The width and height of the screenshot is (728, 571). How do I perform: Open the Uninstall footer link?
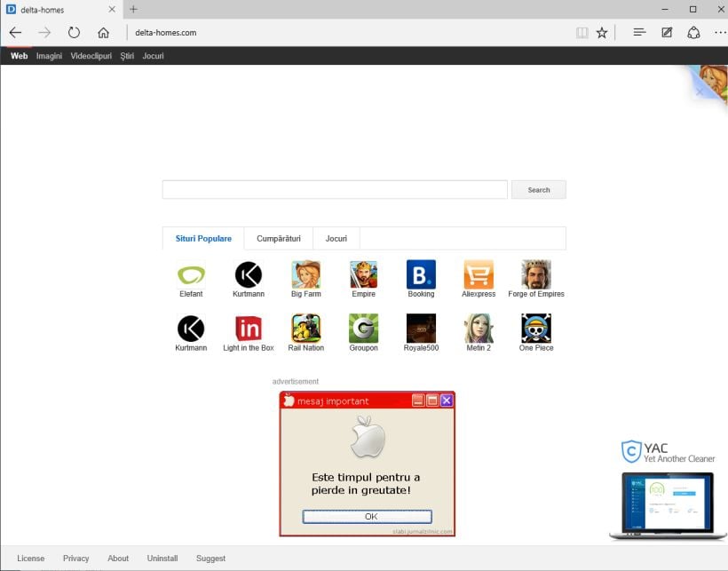pyautogui.click(x=162, y=558)
